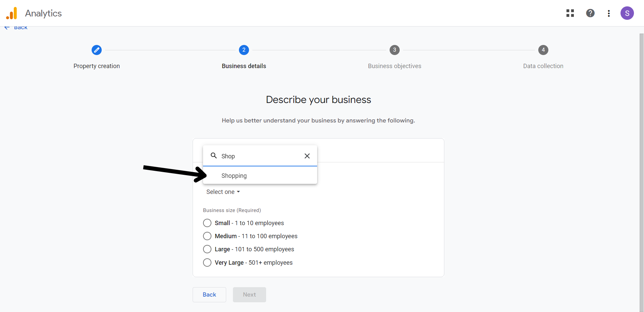Click the greyed Next button
644x312 pixels.
pyautogui.click(x=249, y=295)
